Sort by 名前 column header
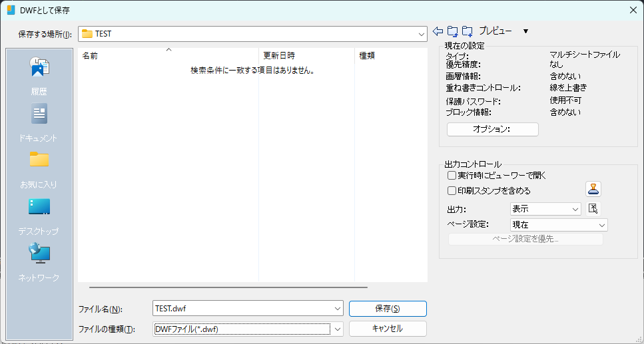Image resolution: width=644 pixels, height=344 pixels. click(168, 56)
